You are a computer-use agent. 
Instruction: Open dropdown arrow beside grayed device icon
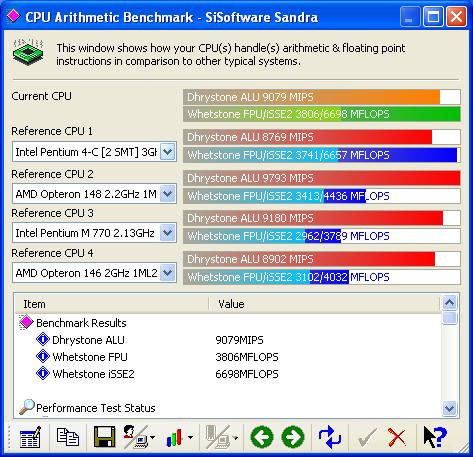pyautogui.click(x=235, y=437)
